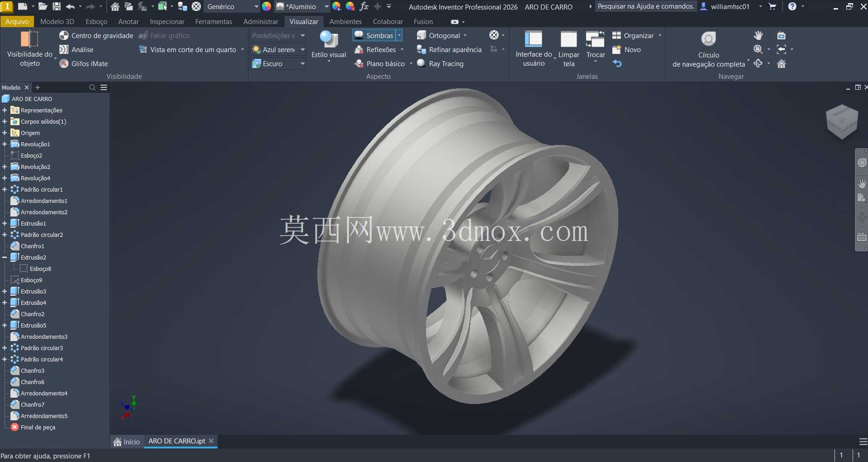
Task: Open the Help question mark icon
Action: pyautogui.click(x=792, y=6)
